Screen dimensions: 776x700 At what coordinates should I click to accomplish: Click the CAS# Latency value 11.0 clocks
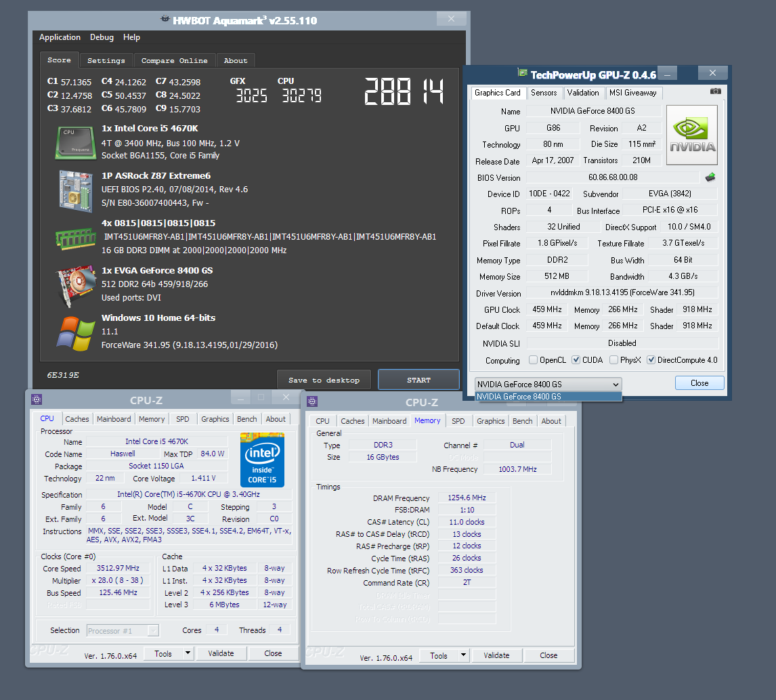click(467, 522)
